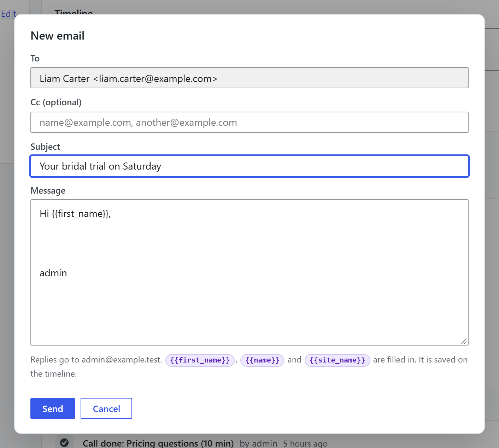Edit the Subject field text
Viewport: 499px width, 448px height.
249,166
